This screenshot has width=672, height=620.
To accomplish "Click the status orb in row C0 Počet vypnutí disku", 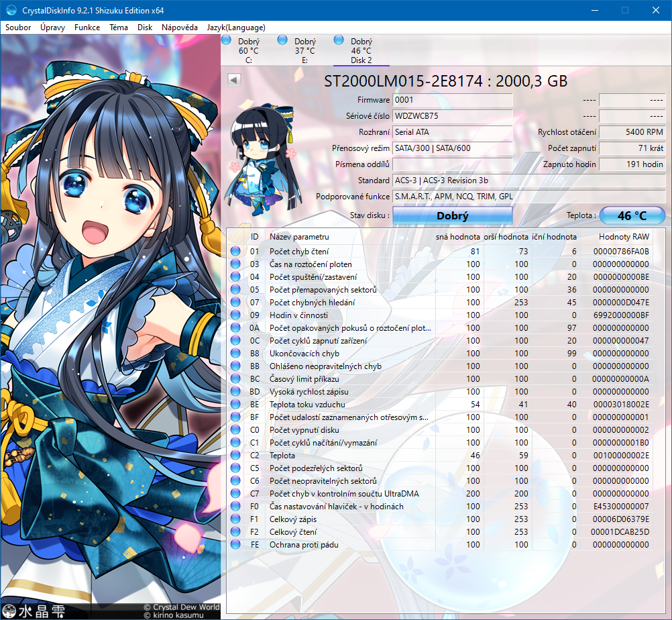I will pyautogui.click(x=235, y=429).
